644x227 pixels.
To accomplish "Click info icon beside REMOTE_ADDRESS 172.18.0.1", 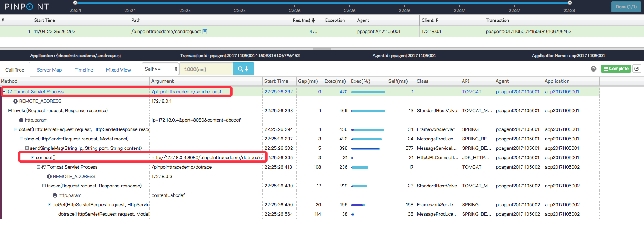I will [15, 101].
